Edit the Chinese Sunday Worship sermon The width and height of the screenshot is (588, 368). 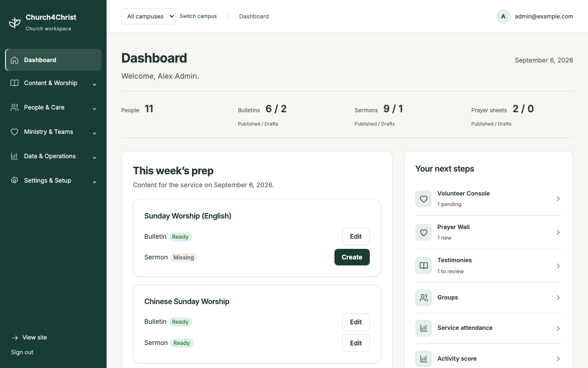pos(356,343)
